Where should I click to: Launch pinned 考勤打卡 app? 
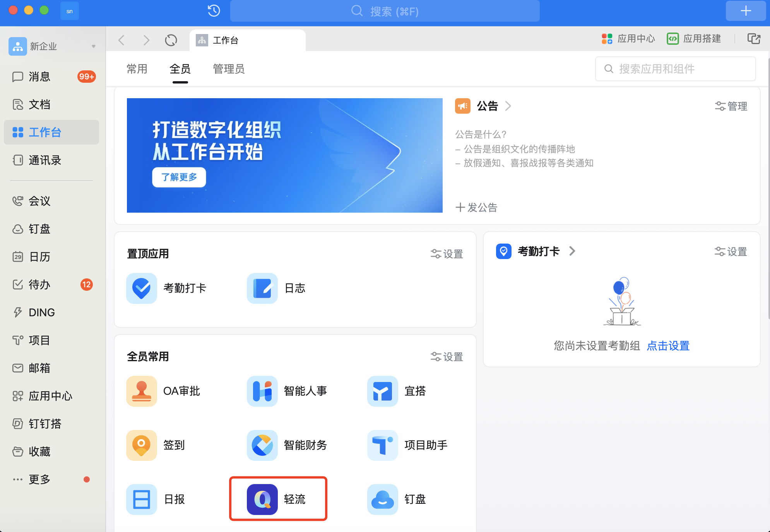coord(166,288)
